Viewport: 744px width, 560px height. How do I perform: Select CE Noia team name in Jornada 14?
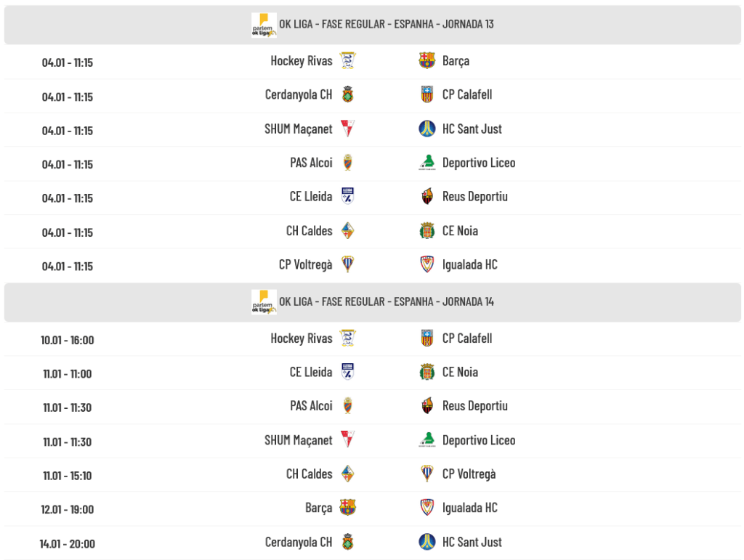460,372
